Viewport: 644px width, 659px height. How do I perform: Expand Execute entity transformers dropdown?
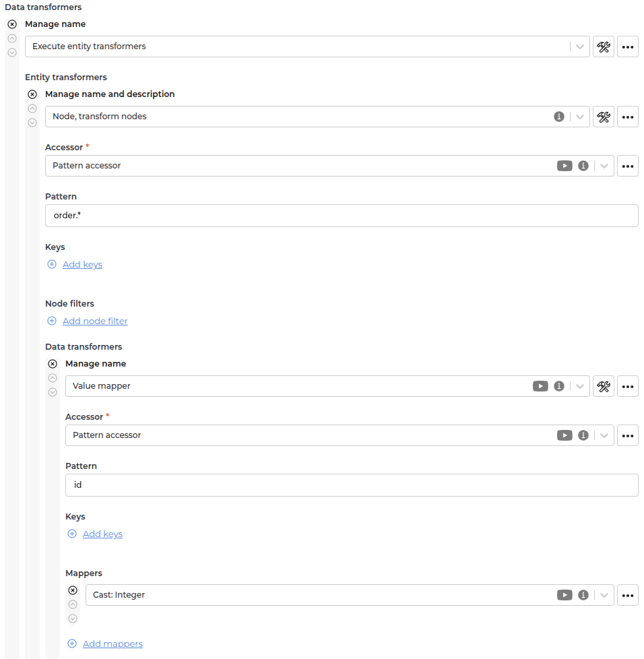tap(580, 46)
